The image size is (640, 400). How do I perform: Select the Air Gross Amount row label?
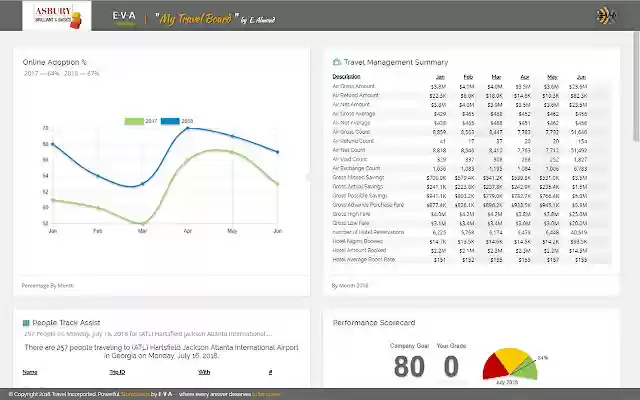[x=353, y=86]
